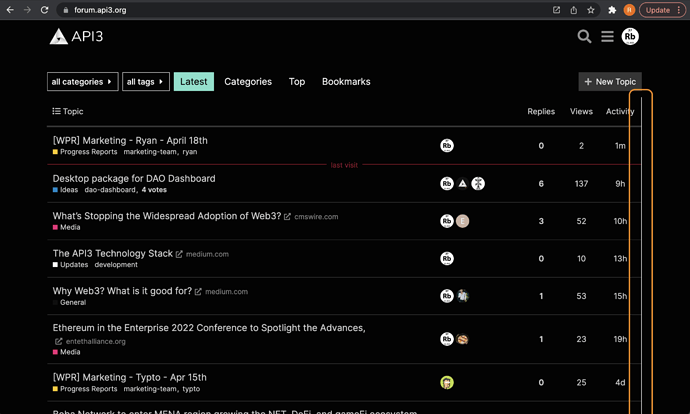Open forum search magnifier
Screen dimensions: 690x414
tap(584, 36)
